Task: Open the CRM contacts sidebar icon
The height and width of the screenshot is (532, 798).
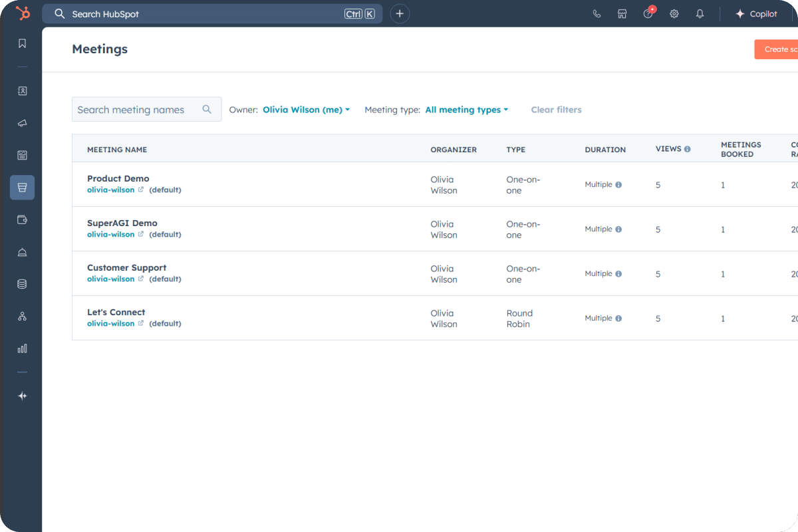Action: click(22, 91)
